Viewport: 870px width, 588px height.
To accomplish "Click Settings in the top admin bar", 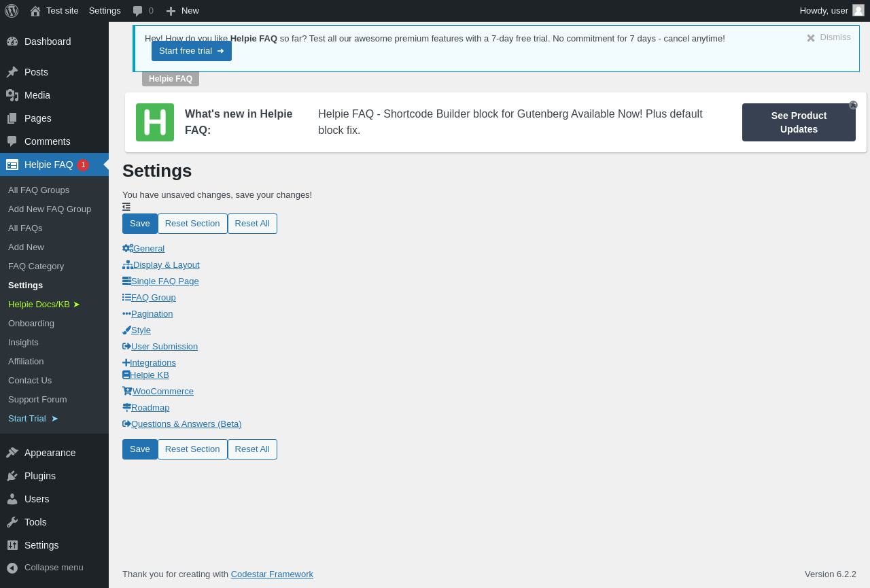I will [x=105, y=11].
